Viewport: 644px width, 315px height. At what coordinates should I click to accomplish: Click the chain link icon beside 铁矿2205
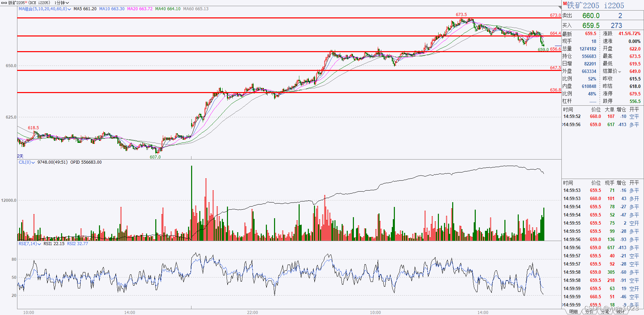(x=4, y=2)
